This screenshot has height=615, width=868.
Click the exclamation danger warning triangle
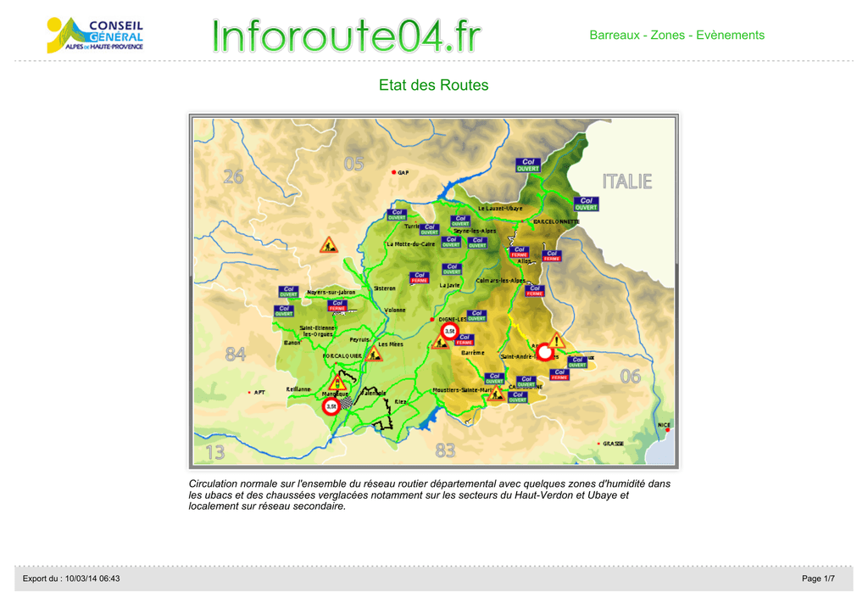click(556, 341)
